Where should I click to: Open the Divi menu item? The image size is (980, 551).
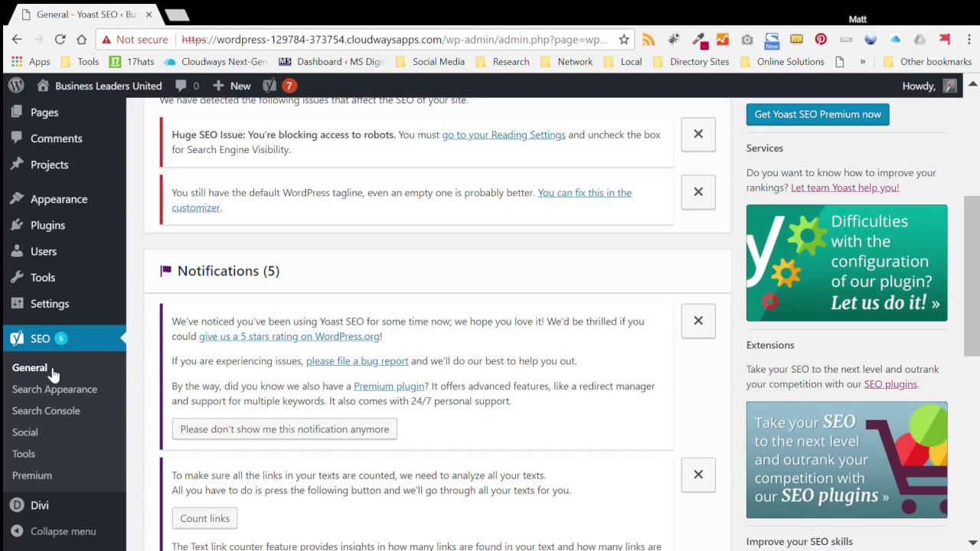(40, 505)
